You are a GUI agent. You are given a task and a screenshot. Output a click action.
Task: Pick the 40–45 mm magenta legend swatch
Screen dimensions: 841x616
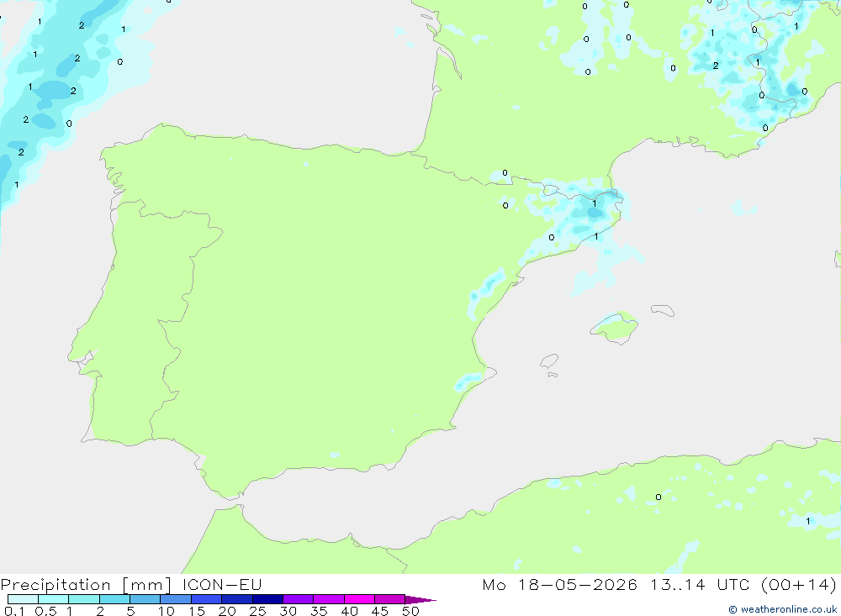tap(359, 599)
